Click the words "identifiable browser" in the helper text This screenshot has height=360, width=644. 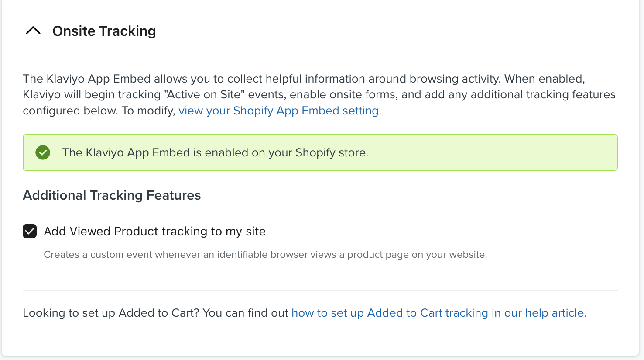point(262,255)
